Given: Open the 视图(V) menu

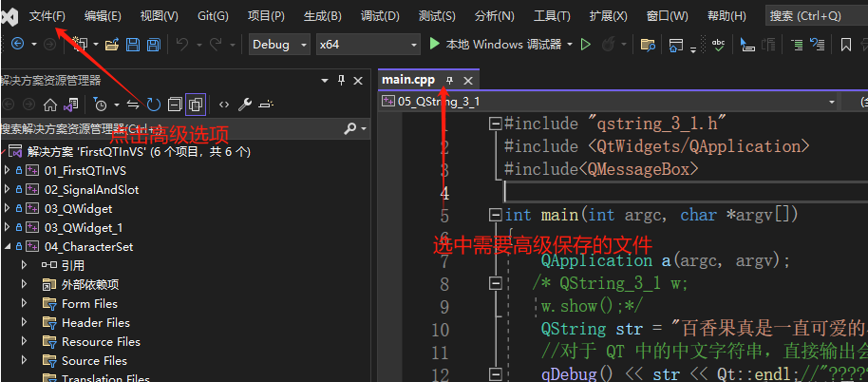Looking at the screenshot, I should [160, 16].
